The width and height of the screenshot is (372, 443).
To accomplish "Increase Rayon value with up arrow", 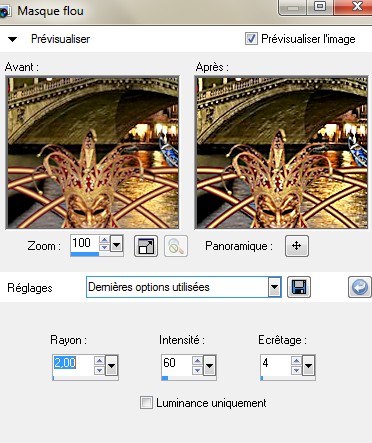I will tap(99, 360).
